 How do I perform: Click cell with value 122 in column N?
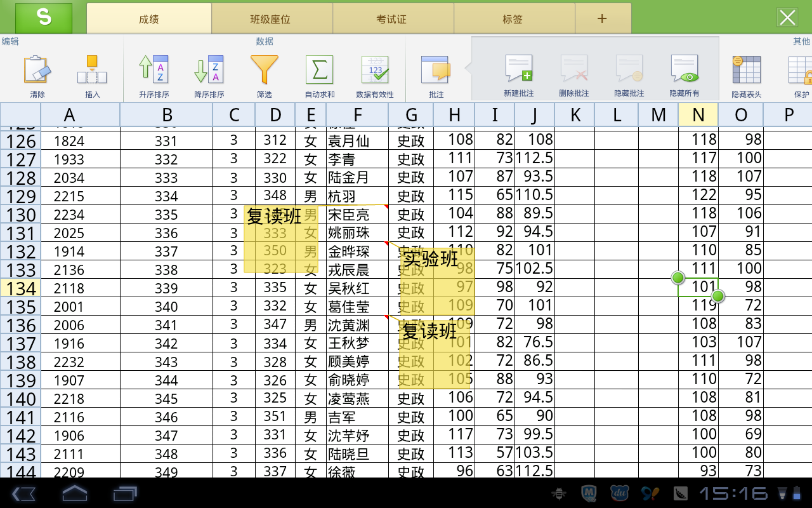click(x=698, y=196)
